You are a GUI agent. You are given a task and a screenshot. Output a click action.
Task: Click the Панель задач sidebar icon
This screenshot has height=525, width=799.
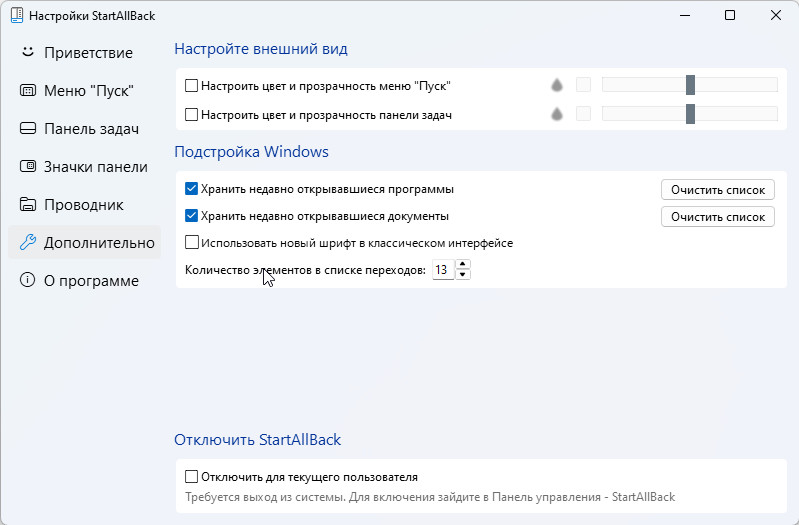click(x=28, y=128)
